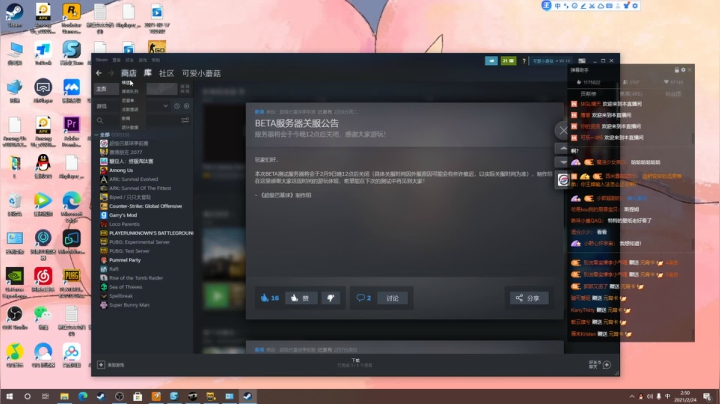
Task: Open the 可爱小蘑菇 profile tab
Action: click(x=201, y=73)
